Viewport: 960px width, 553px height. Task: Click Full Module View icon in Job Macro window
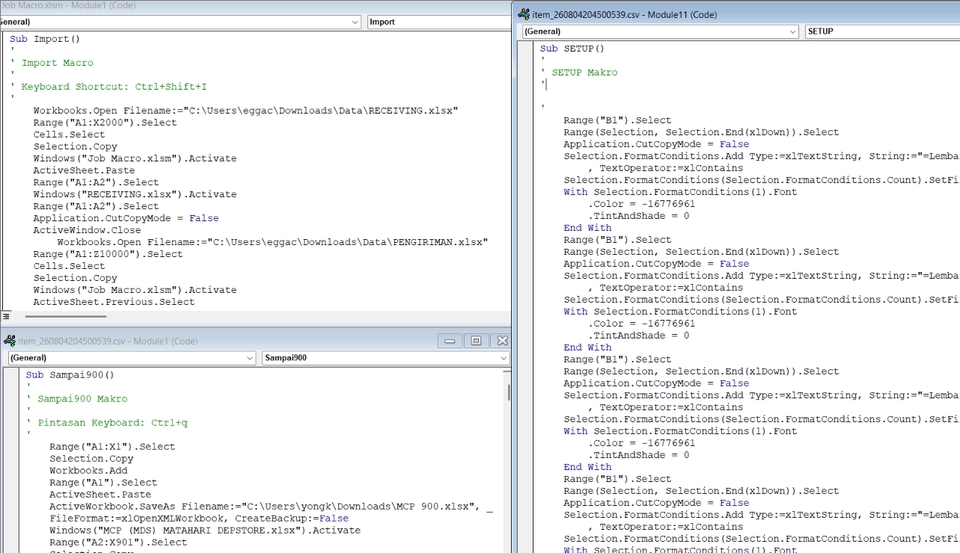pos(6,317)
